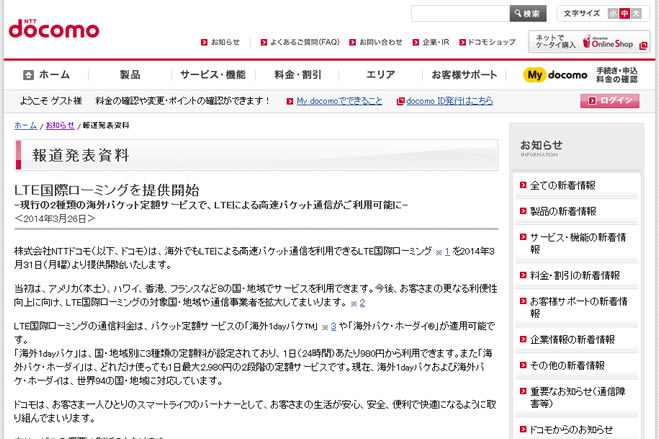Follow footnote link ※1 in first paragraph
Image resolution: width=659 pixels, height=439 pixels.
447,252
